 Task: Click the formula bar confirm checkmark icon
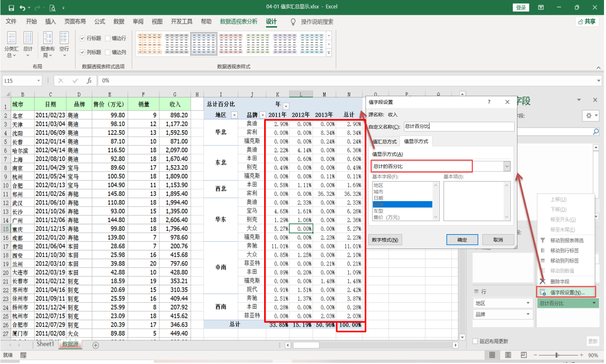point(75,81)
